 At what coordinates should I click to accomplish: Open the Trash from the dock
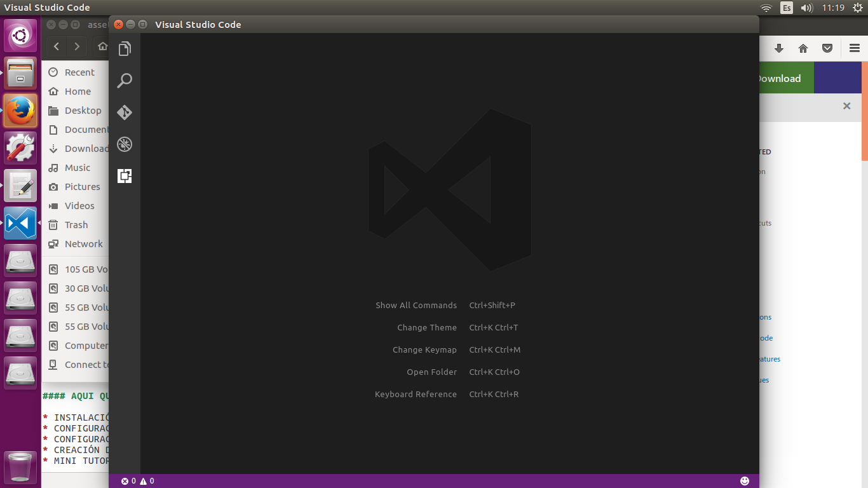(x=20, y=466)
